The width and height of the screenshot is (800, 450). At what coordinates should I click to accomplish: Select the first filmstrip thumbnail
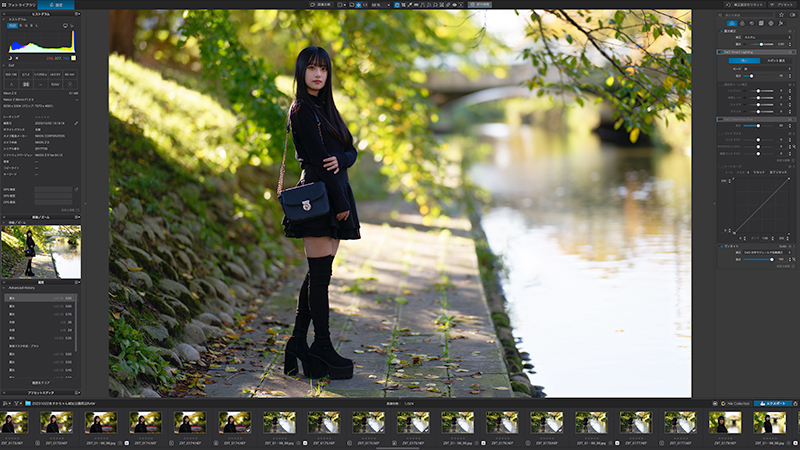click(x=14, y=422)
